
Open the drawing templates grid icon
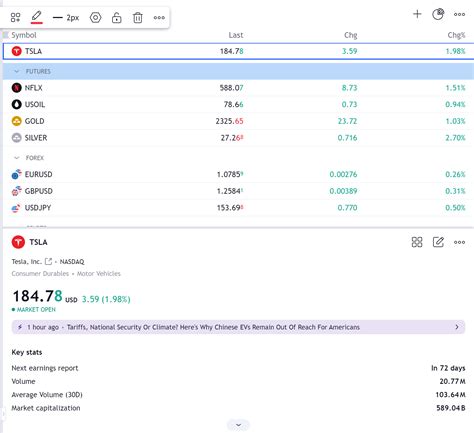click(x=15, y=17)
